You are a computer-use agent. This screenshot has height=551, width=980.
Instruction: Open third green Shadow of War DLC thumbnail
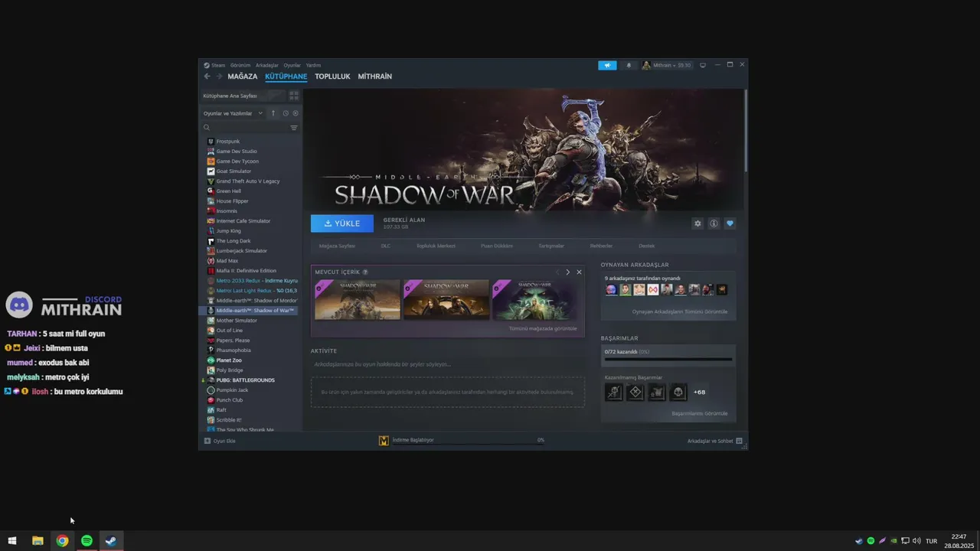click(x=535, y=299)
